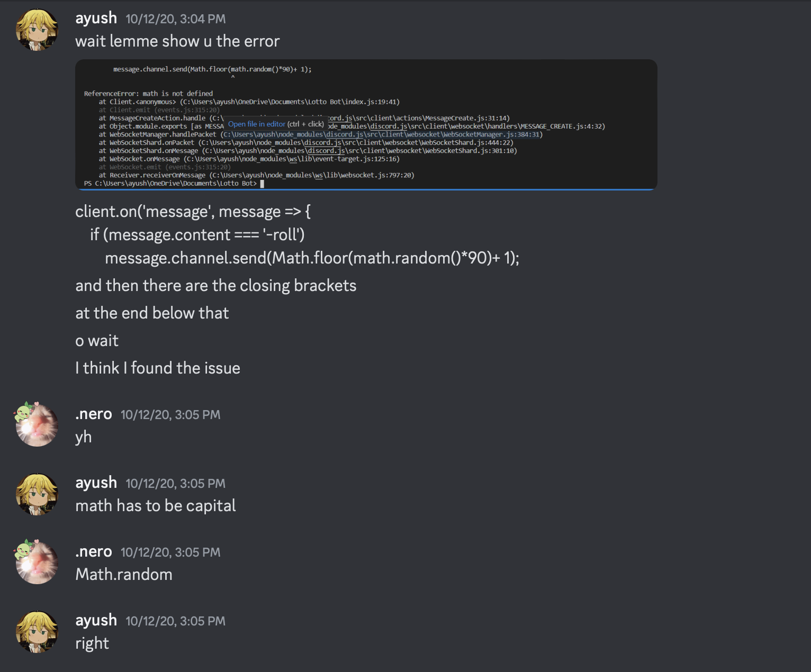The width and height of the screenshot is (811, 672).
Task: Open the ReferenceError terminal screenshot attachment
Action: pos(366,125)
